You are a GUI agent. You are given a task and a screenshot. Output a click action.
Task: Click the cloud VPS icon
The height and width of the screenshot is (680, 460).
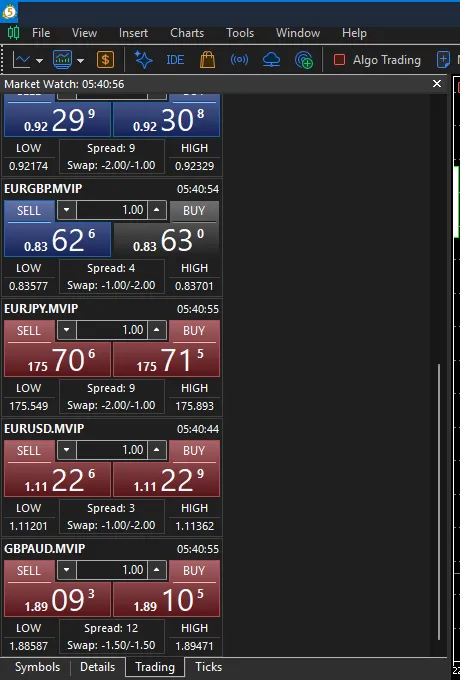[271, 60]
